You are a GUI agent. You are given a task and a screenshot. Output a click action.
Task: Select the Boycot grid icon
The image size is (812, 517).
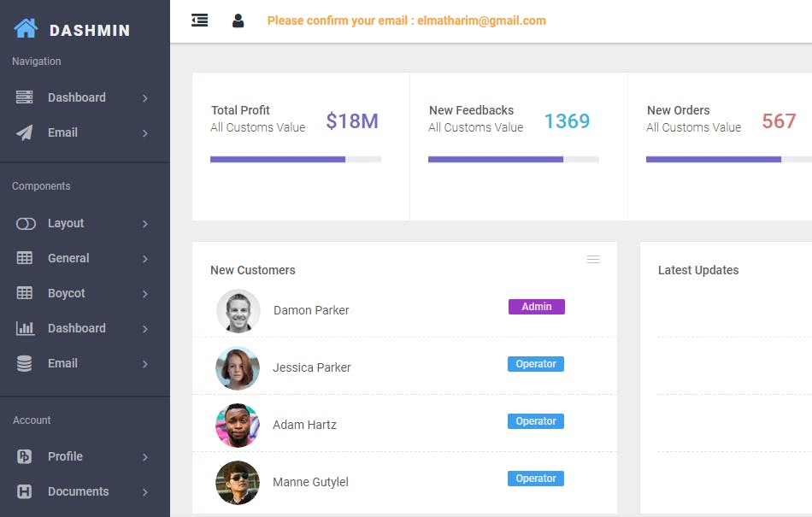click(26, 293)
